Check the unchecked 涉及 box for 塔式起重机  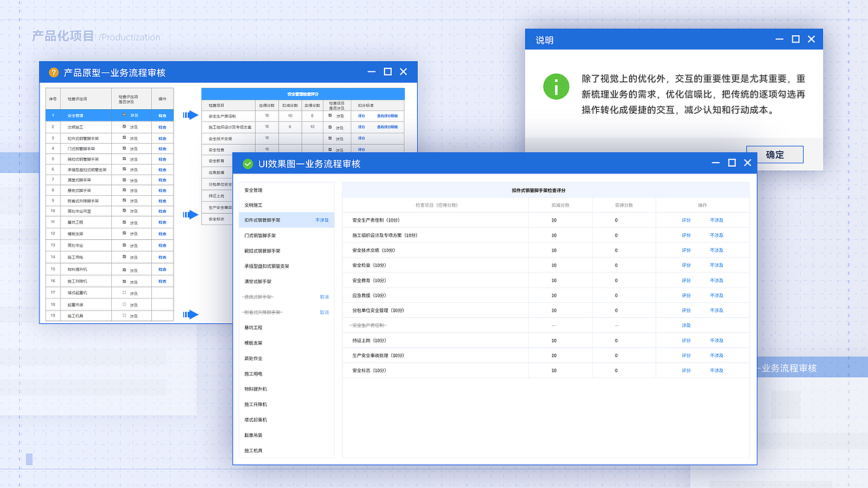click(124, 292)
